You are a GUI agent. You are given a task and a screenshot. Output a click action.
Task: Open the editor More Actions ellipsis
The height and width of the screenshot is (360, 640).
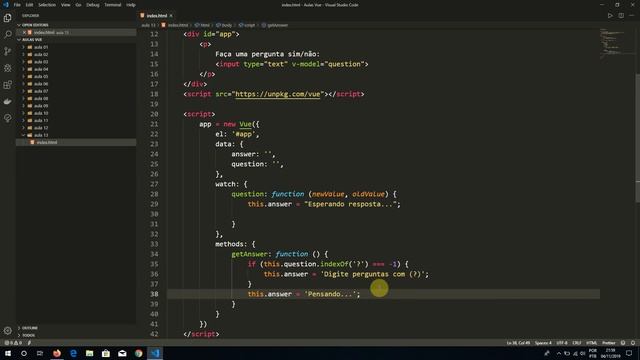[632, 16]
